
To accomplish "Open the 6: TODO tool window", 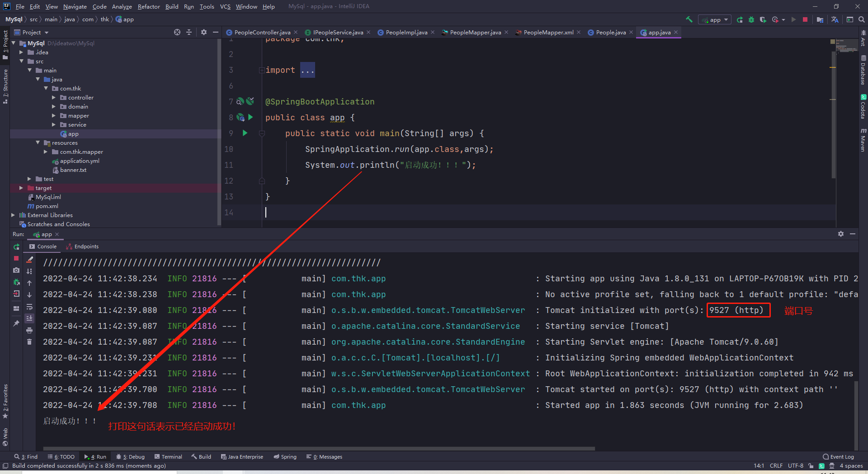I will pos(61,457).
